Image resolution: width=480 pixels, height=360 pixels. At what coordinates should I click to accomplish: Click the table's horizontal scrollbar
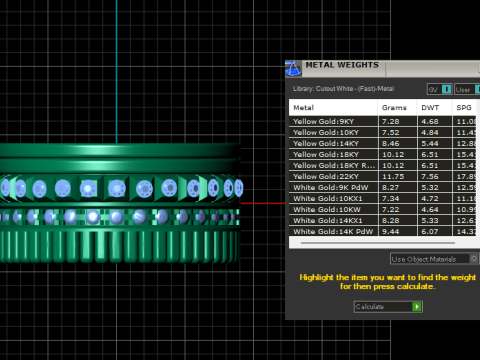pos(378,243)
